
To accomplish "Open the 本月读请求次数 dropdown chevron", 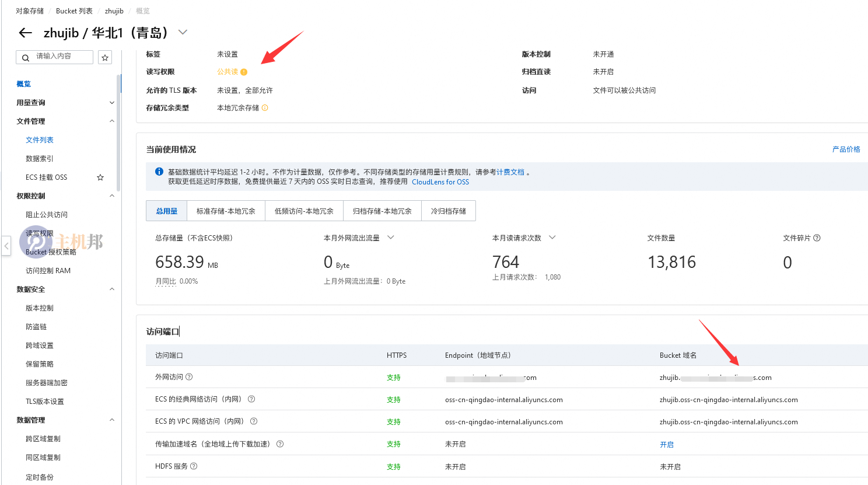I will pyautogui.click(x=552, y=238).
